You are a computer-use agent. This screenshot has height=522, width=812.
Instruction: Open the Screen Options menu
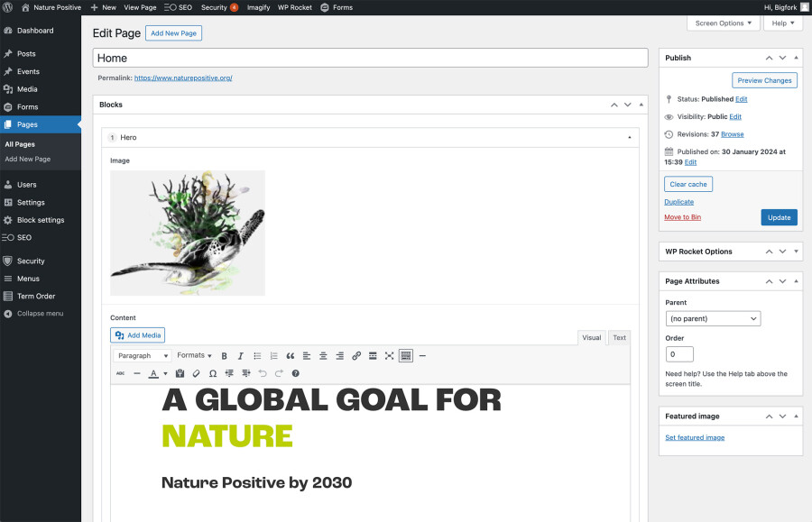(x=722, y=23)
